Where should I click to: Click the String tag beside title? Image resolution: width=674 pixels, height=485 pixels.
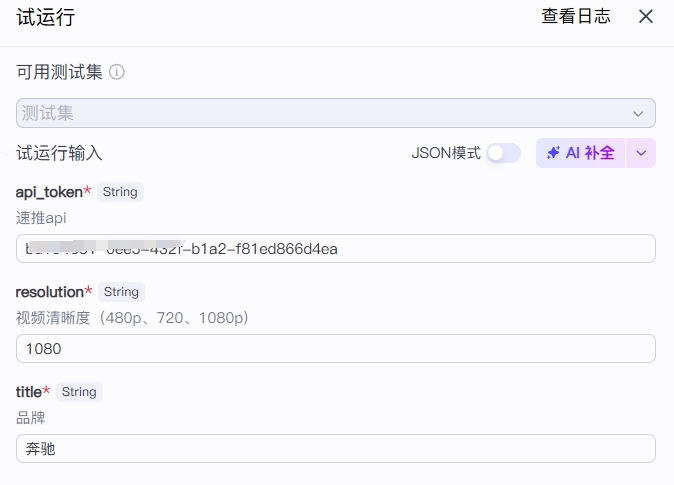pyautogui.click(x=79, y=392)
